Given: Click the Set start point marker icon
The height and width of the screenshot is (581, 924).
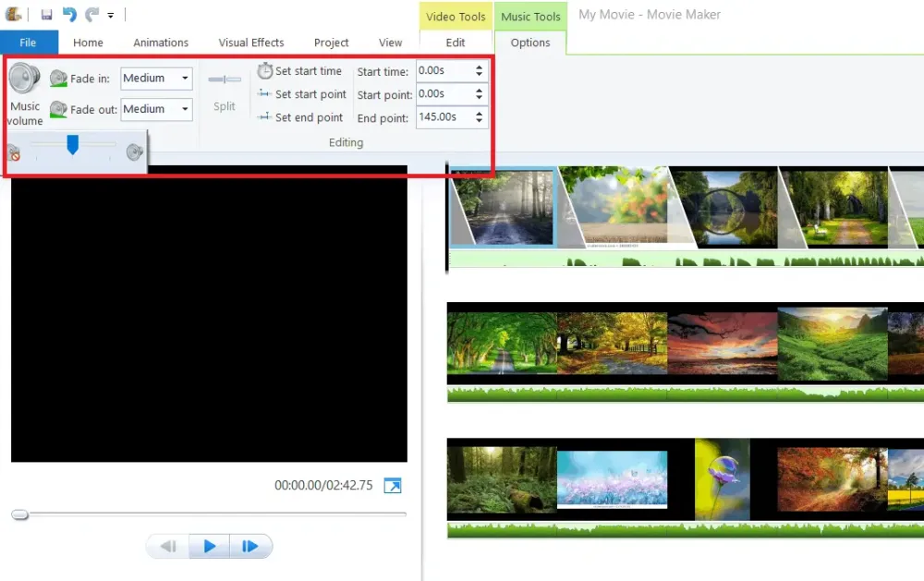Looking at the screenshot, I should click(264, 93).
